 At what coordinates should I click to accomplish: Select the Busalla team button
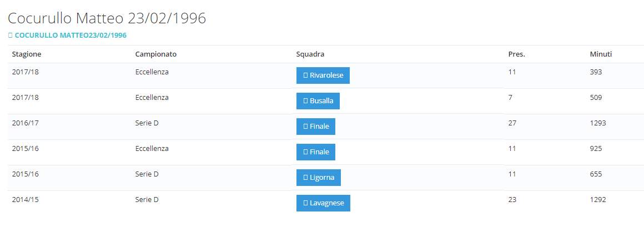(318, 101)
